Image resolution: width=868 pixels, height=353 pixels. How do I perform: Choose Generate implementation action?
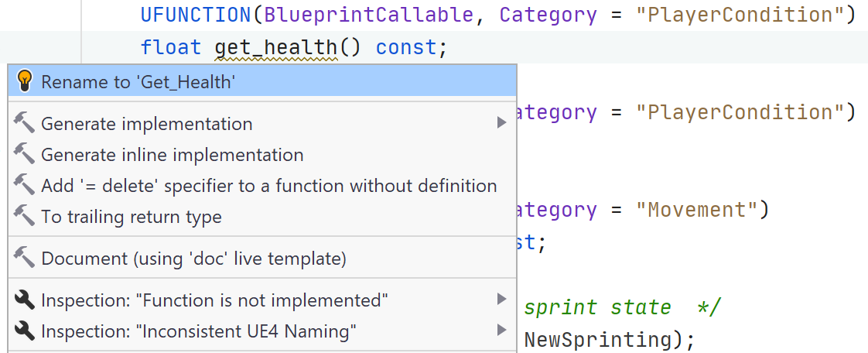[262, 124]
